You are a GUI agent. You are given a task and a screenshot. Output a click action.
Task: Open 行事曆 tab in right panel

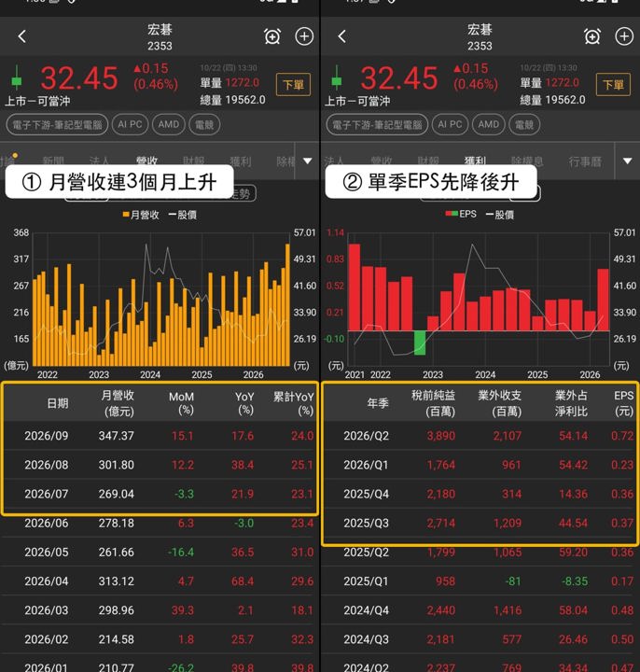(x=585, y=161)
